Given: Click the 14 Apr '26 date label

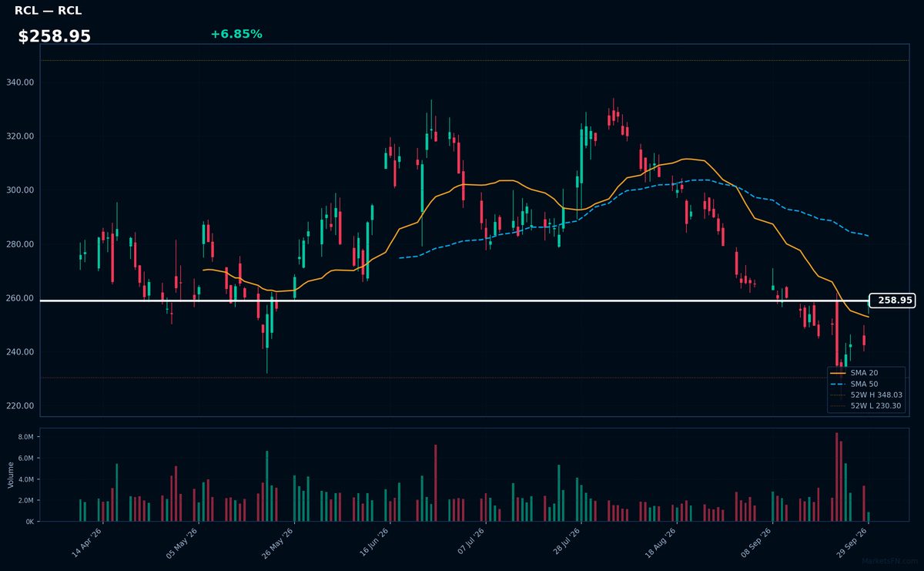Looking at the screenshot, I should (x=88, y=542).
